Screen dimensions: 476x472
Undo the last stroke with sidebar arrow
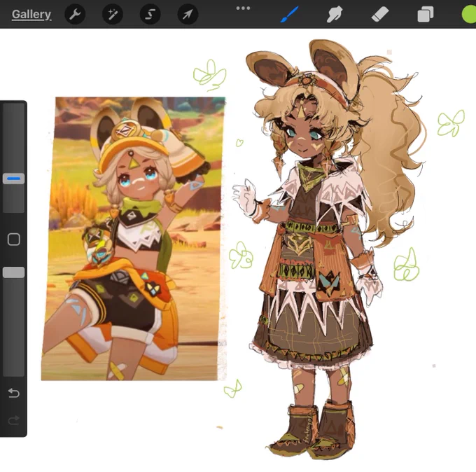pyautogui.click(x=14, y=393)
